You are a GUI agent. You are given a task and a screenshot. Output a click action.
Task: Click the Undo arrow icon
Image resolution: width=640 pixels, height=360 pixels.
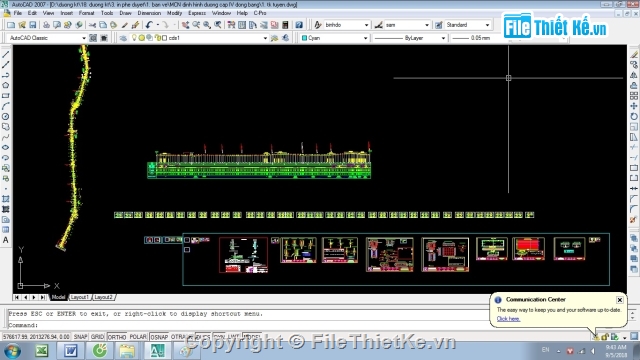149,25
